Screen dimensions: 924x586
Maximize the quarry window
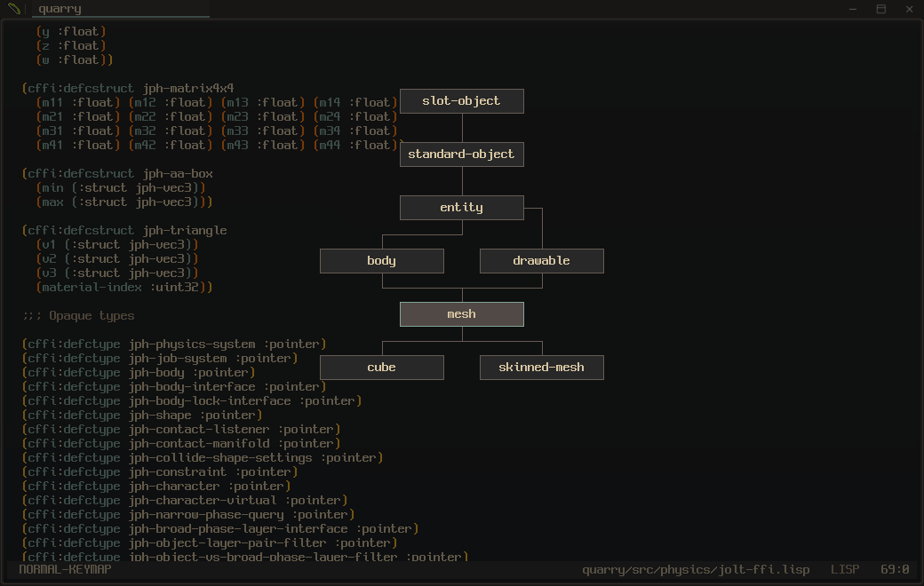coord(881,9)
